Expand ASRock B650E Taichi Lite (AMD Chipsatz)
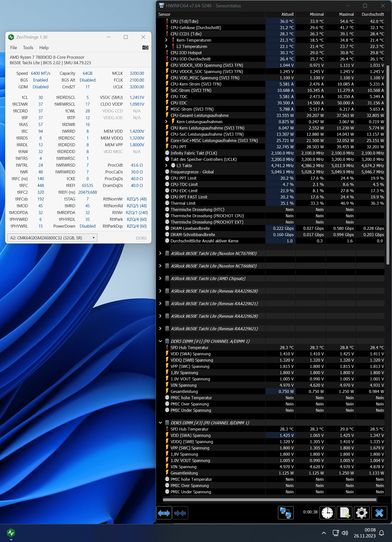The width and height of the screenshot is (392, 542). pyautogui.click(x=160, y=278)
